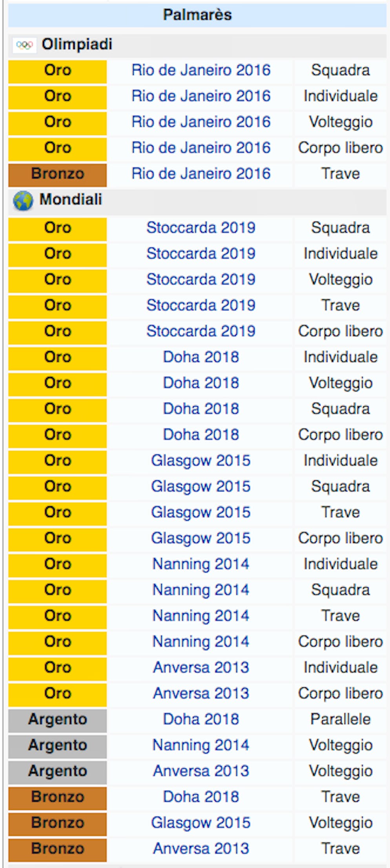Image resolution: width=390 pixels, height=868 pixels.
Task: Follow Doha 2018 link in Bronzo Trave row
Action: pyautogui.click(x=201, y=797)
